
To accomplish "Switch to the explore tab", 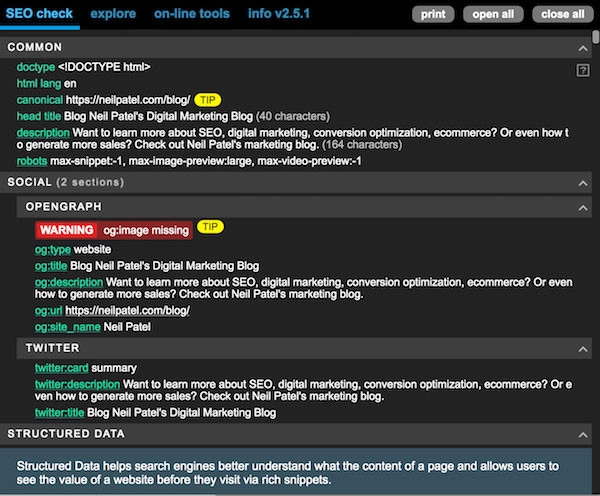I will pos(113,14).
